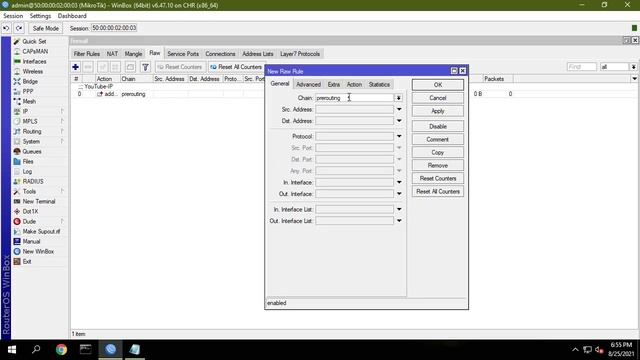Switch to the Address Lists tab

tap(258, 54)
